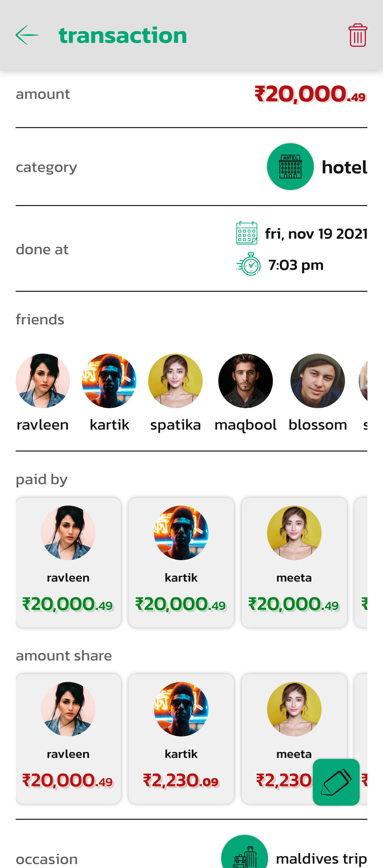Delete transaction with the trash icon
Image resolution: width=383 pixels, height=868 pixels.
coord(357,35)
